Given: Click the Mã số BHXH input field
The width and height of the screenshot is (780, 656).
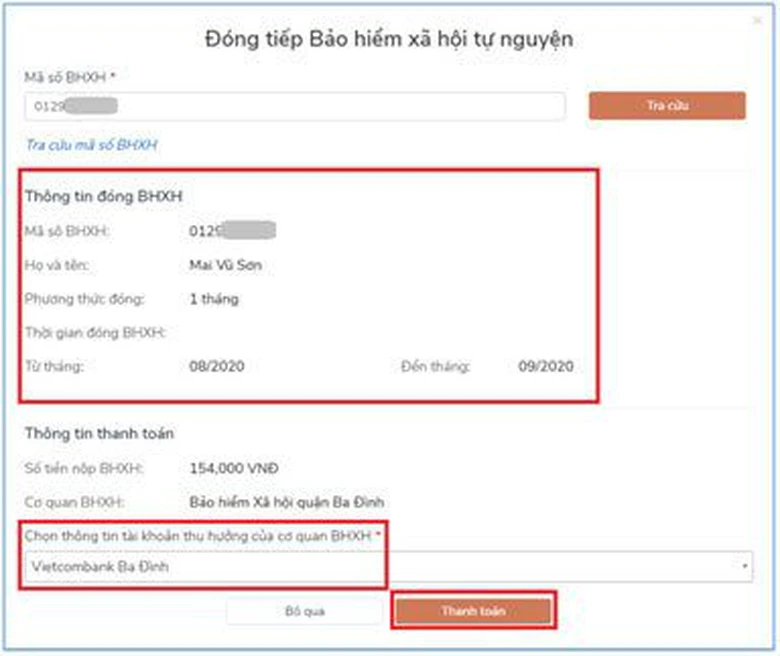Looking at the screenshot, I should 295,106.
